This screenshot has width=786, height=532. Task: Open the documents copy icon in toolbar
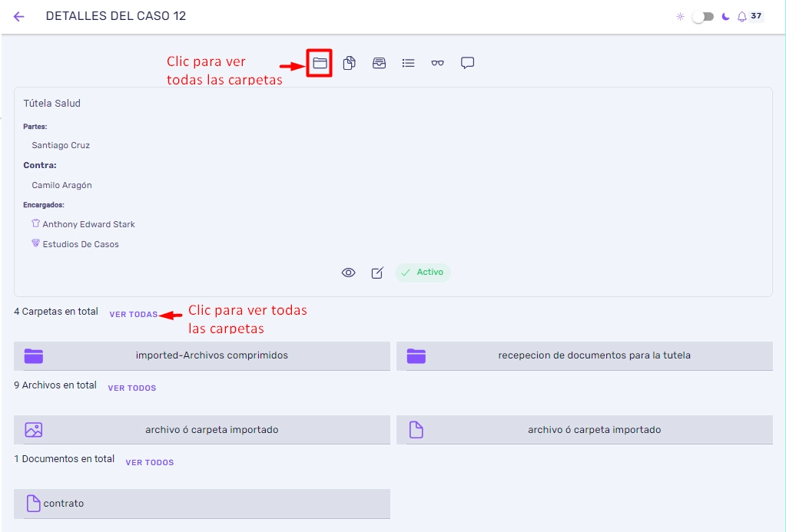coord(350,63)
